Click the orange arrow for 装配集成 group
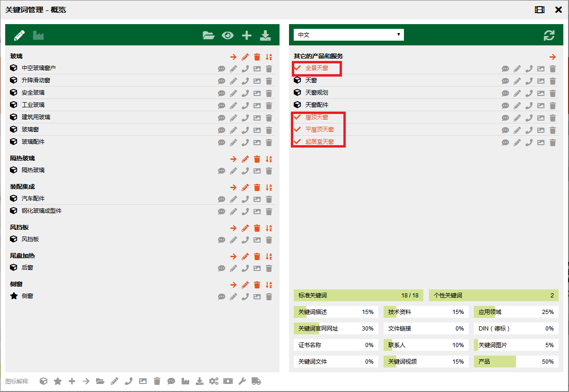The width and height of the screenshot is (569, 392). 233,187
